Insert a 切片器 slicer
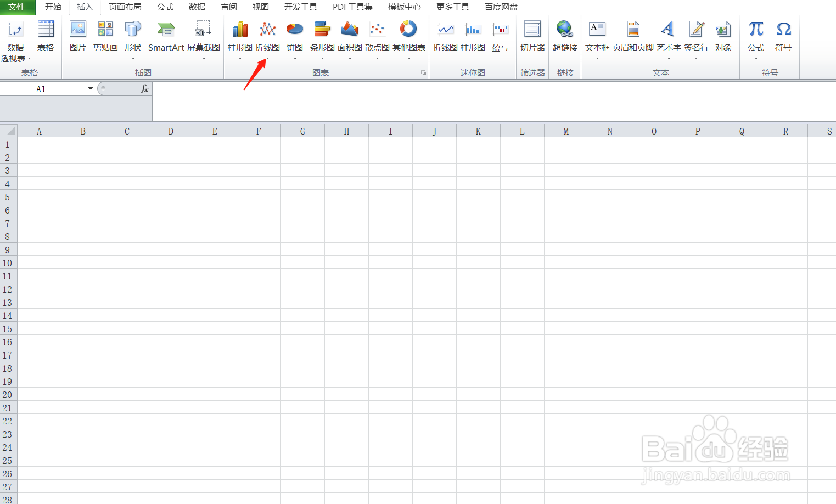The image size is (836, 504). (x=532, y=37)
